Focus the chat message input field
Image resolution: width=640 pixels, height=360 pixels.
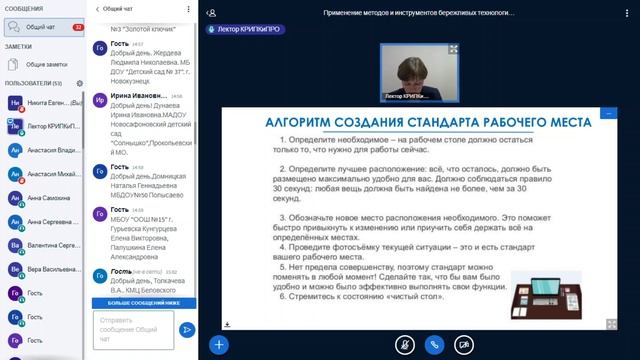[x=133, y=330]
